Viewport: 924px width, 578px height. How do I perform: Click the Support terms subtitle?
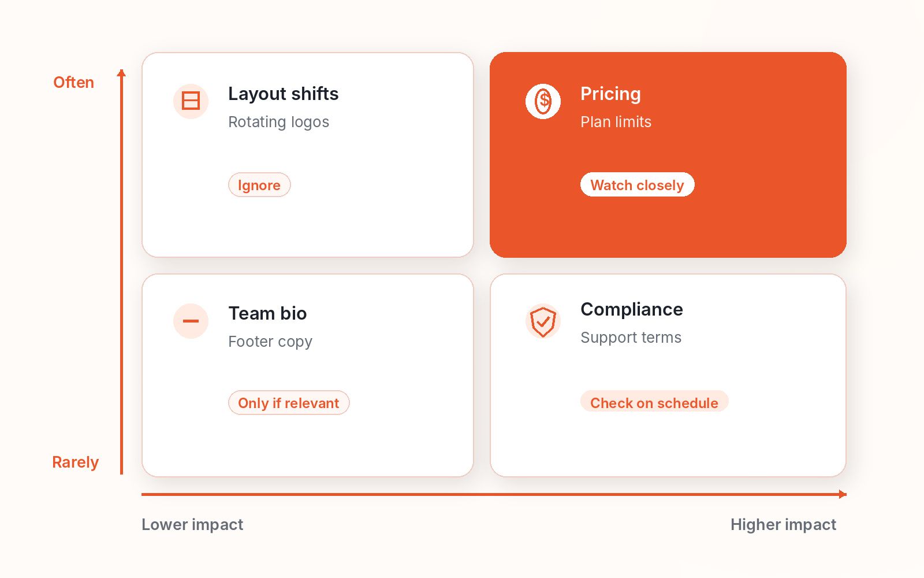tap(631, 338)
